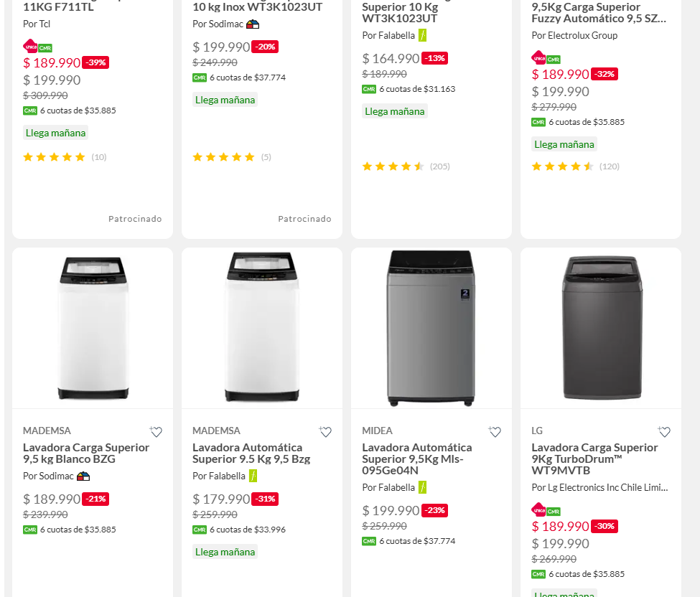The width and height of the screenshot is (700, 597).
Task: Click Falabella icon next to Midea seller
Action: coord(423,488)
